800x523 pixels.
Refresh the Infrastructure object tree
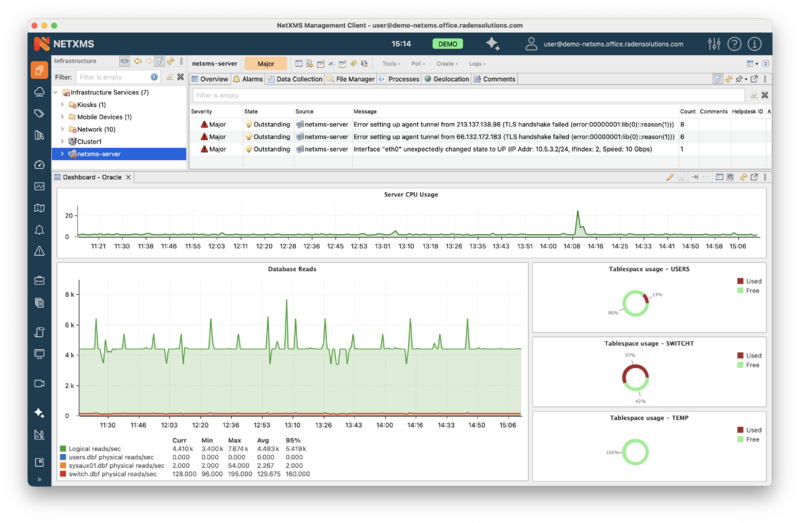[x=170, y=61]
